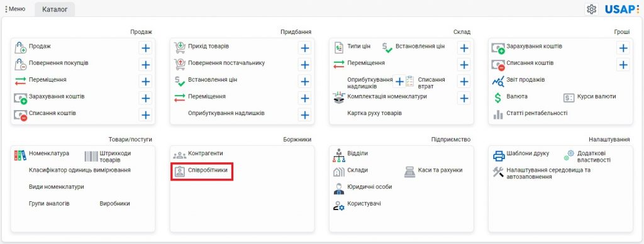Open Картка руху товарів

click(x=375, y=113)
